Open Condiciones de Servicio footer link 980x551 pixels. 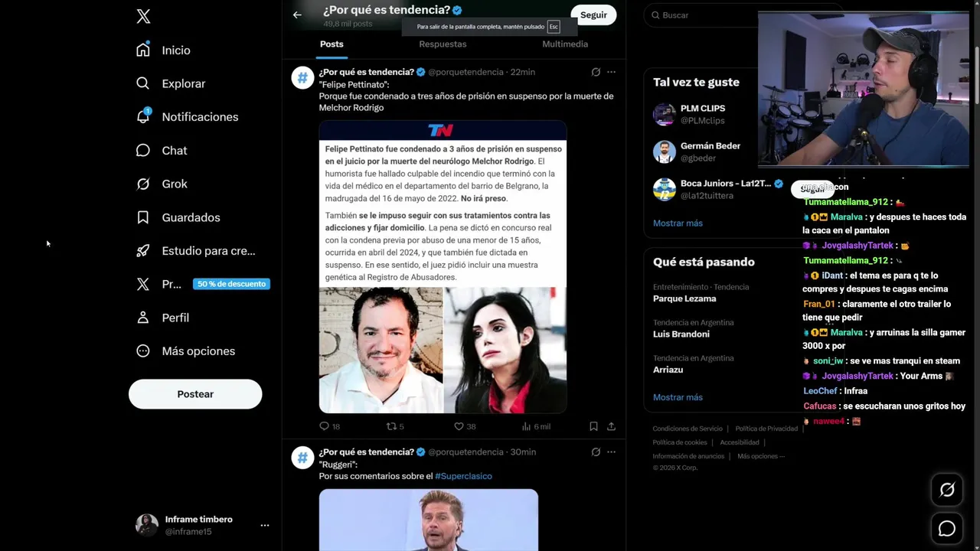tap(688, 429)
